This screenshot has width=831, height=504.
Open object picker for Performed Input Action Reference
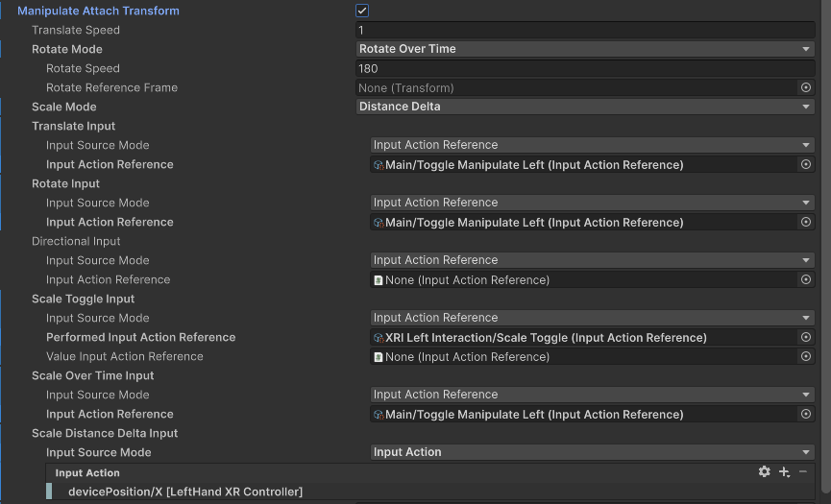coord(806,337)
